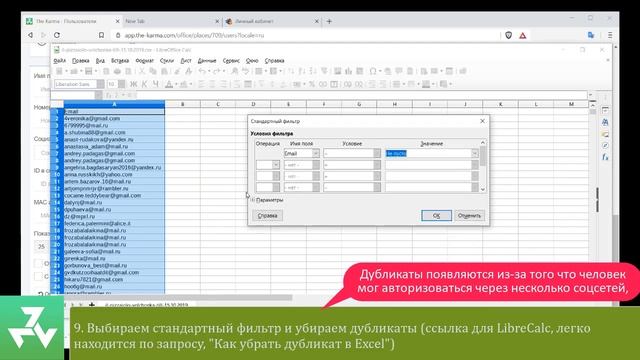Viewport: 640px width, 360px height.
Task: Click the AutoFilter funnel icon
Action: pyautogui.click(x=324, y=71)
